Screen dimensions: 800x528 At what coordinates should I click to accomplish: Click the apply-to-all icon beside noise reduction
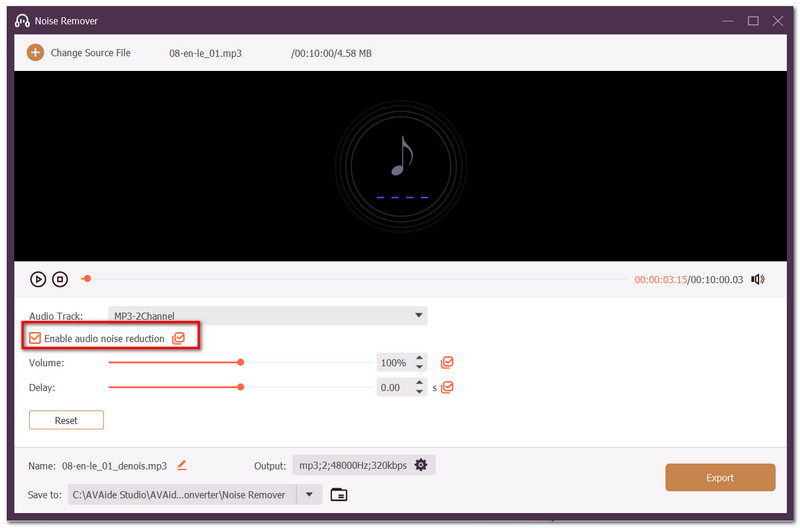(179, 338)
